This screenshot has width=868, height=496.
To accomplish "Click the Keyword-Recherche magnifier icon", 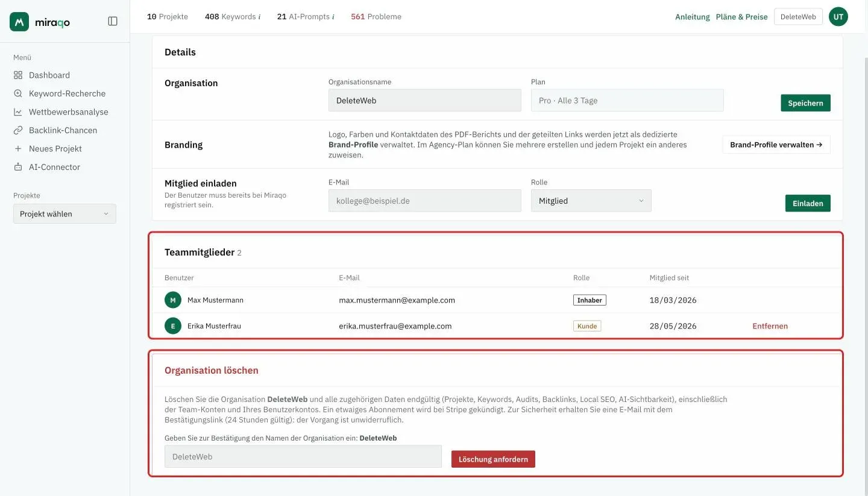I will (17, 93).
